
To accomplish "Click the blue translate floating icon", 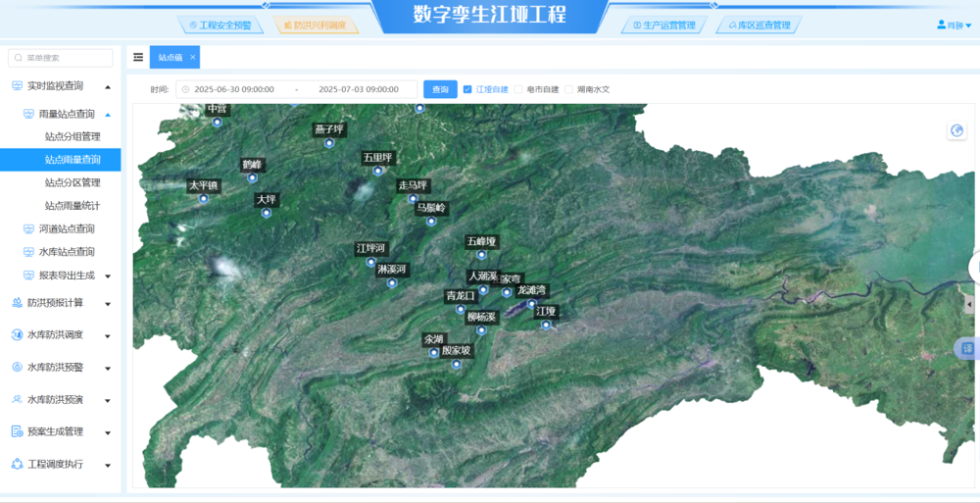I will pos(966,349).
